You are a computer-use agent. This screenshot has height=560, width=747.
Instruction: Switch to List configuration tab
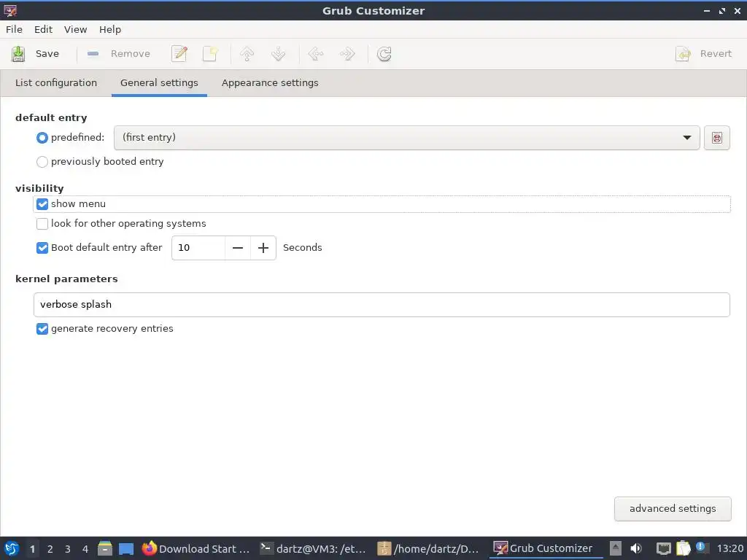[56, 83]
